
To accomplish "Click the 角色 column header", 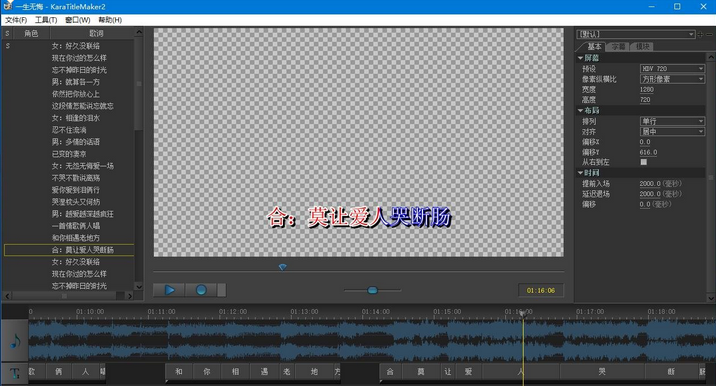I will [x=31, y=33].
